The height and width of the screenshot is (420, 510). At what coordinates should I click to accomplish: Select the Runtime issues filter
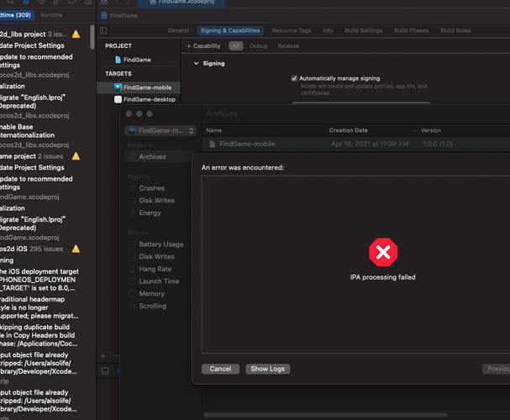pos(51,15)
